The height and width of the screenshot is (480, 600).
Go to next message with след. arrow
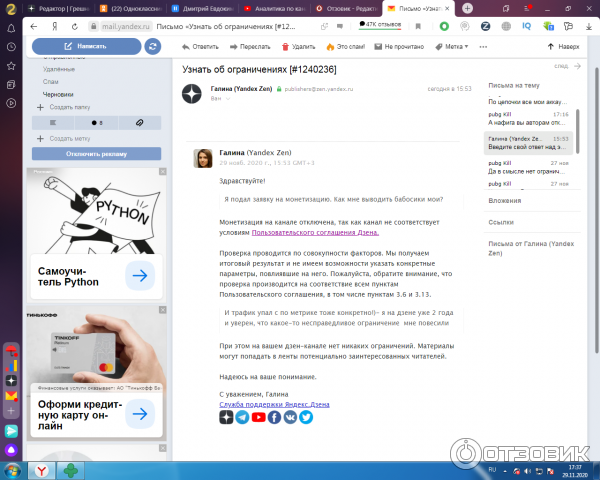tap(568, 66)
